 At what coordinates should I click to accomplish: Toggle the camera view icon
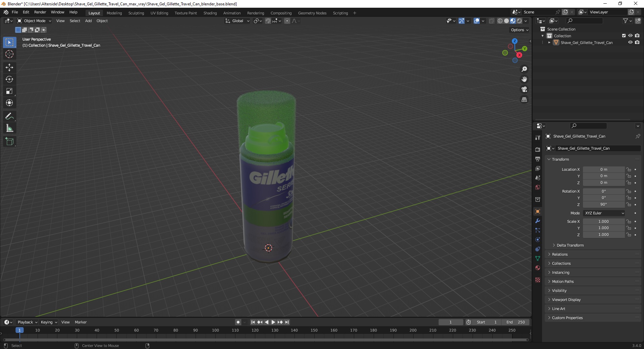(x=524, y=89)
